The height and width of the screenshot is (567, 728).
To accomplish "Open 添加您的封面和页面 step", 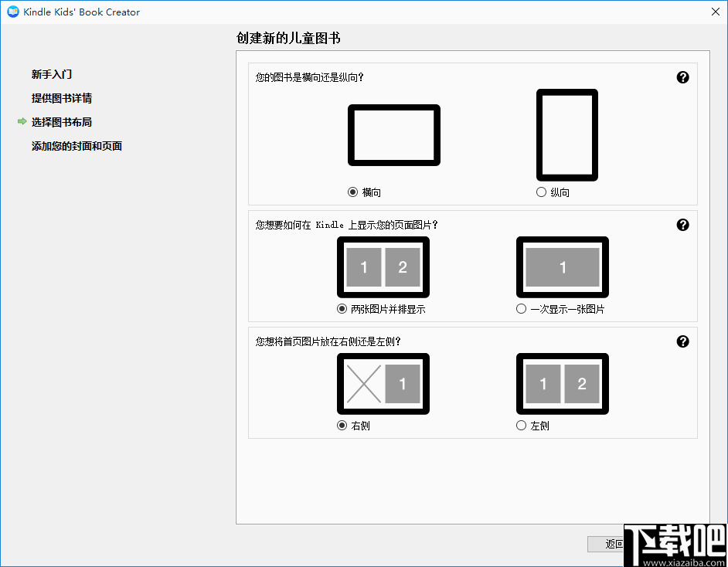I will (x=77, y=145).
